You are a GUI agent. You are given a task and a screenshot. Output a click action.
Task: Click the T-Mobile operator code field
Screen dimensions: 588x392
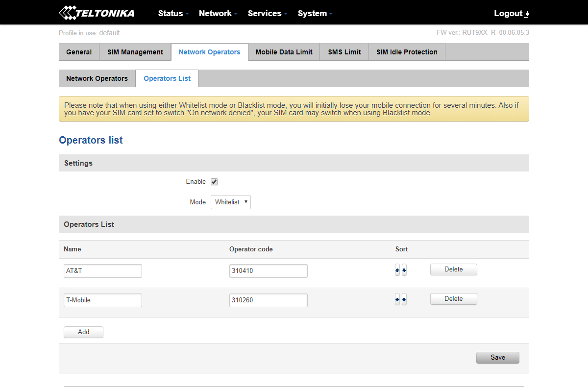[268, 300]
